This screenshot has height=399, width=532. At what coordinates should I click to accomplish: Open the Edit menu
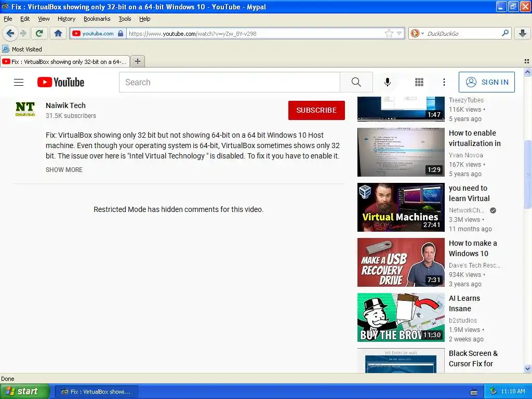pyautogui.click(x=25, y=19)
